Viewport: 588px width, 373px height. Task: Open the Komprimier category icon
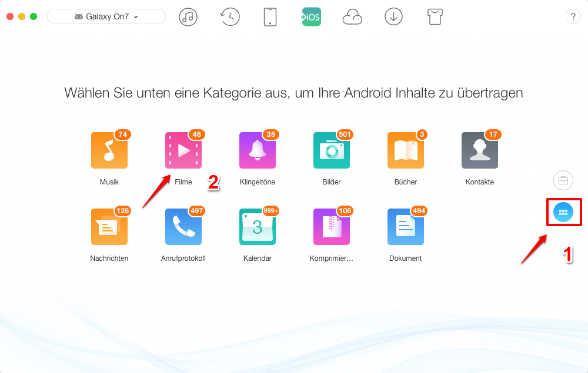pos(331,227)
